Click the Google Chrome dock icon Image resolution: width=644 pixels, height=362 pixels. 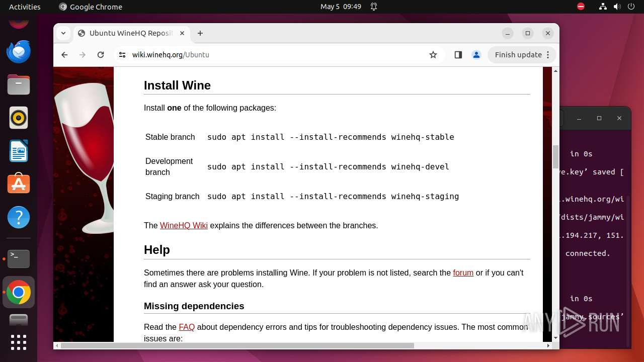(19, 292)
